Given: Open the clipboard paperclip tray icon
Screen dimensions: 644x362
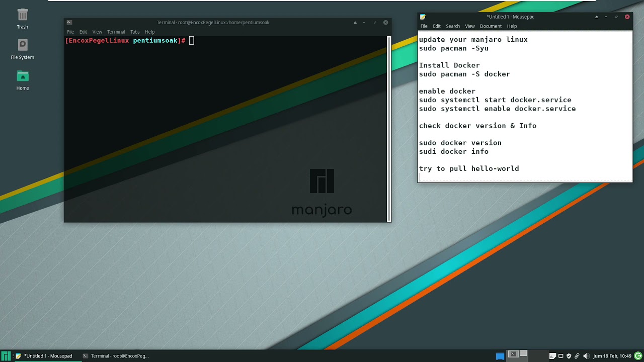Looking at the screenshot, I should point(577,356).
